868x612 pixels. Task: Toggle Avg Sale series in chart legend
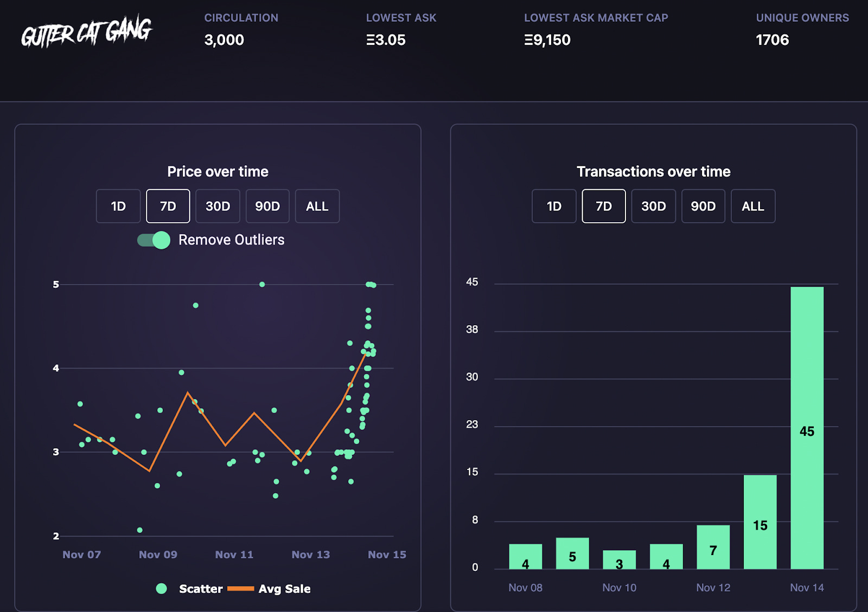pyautogui.click(x=269, y=589)
